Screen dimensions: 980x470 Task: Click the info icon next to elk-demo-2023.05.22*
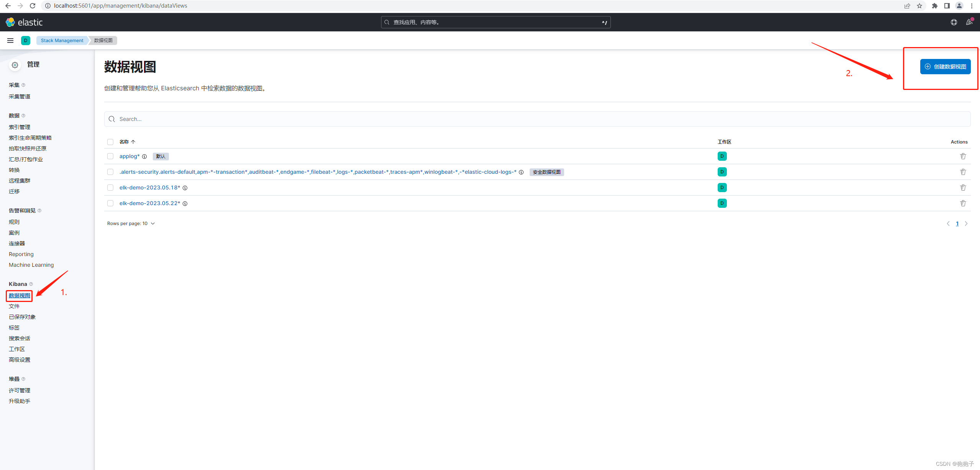point(185,203)
